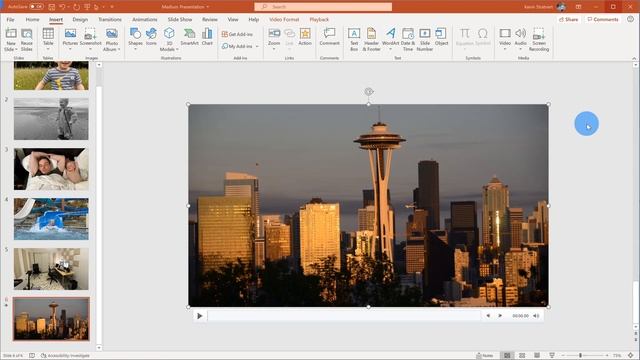This screenshot has width=640, height=360.
Task: Open the Shapes gallery
Action: click(135, 39)
